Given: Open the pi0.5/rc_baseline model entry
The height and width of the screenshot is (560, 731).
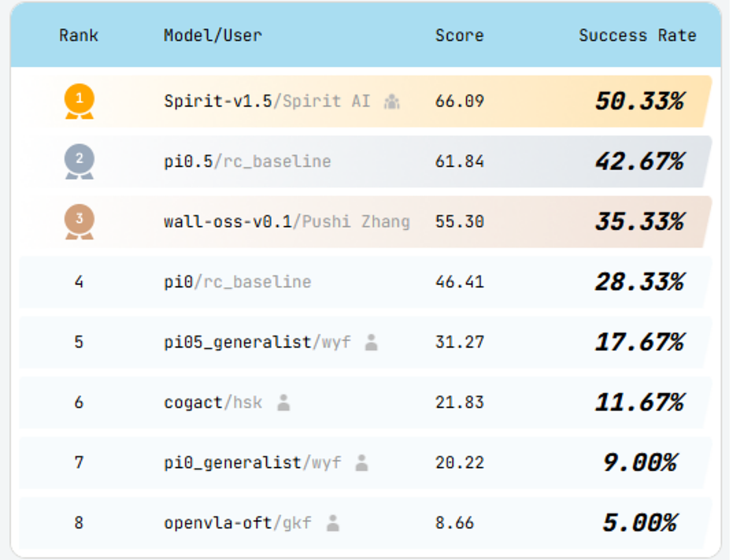Looking at the screenshot, I should [x=247, y=162].
